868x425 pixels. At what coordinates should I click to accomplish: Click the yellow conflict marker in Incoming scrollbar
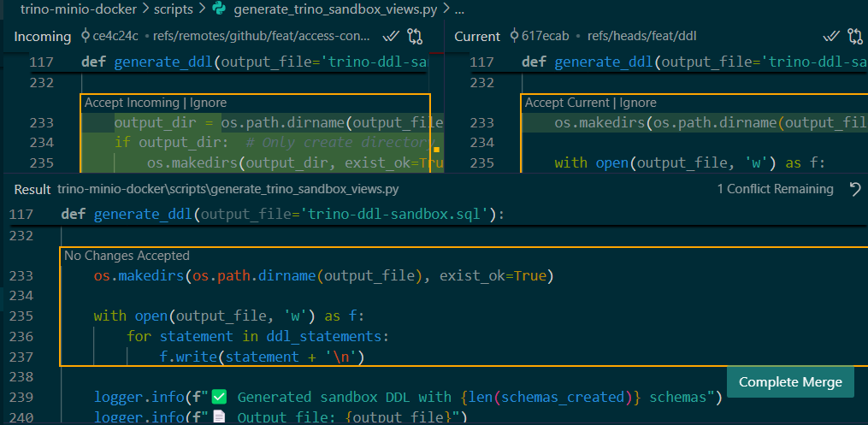(x=435, y=151)
